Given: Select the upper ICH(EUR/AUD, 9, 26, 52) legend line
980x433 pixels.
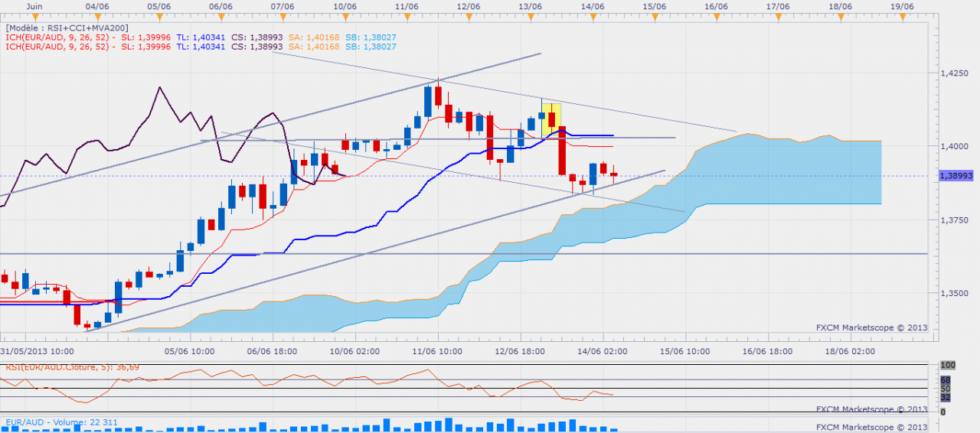Looking at the screenshot, I should click(x=201, y=37).
